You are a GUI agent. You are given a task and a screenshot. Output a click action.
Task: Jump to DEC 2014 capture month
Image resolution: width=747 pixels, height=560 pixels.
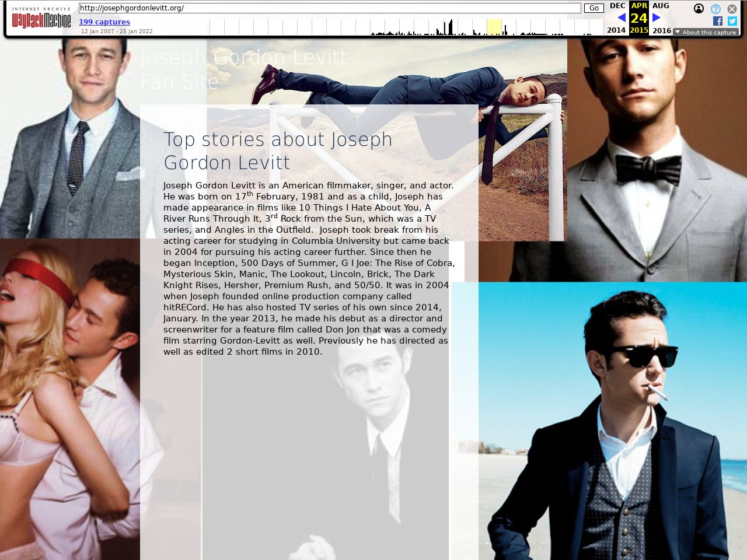[617, 6]
